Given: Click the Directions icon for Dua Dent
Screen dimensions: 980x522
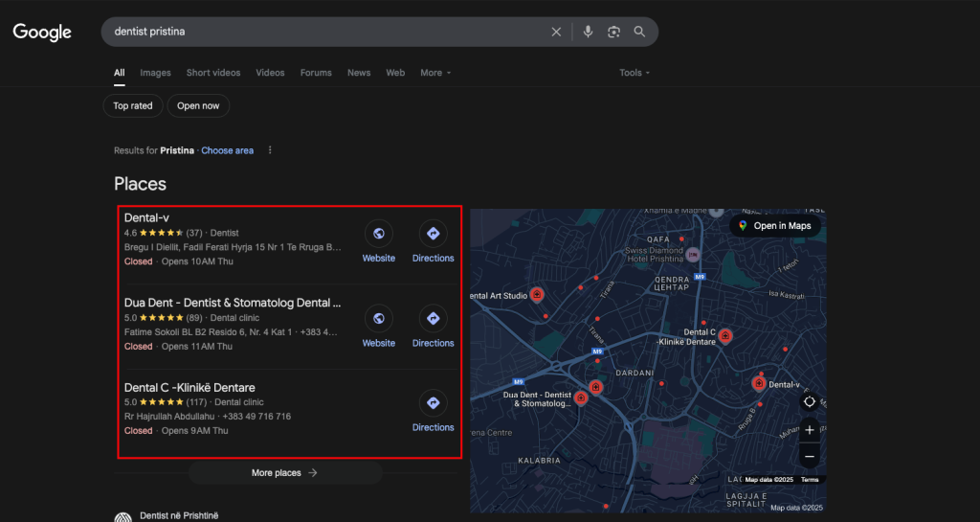Looking at the screenshot, I should click(434, 318).
